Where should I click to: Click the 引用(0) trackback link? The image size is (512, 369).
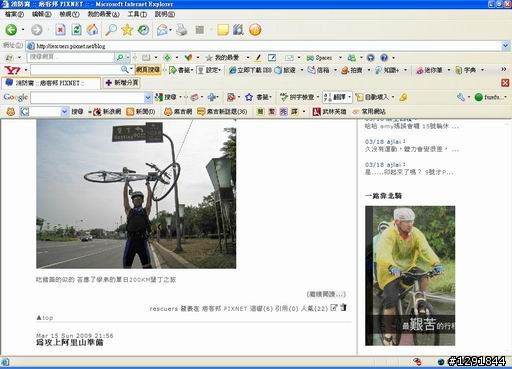(287, 309)
